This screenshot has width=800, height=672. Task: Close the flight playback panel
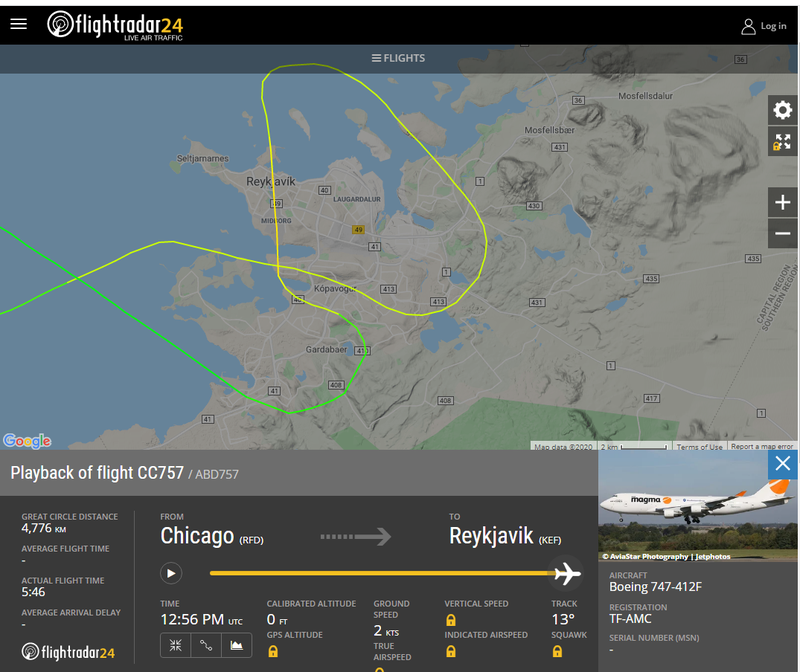click(x=783, y=464)
